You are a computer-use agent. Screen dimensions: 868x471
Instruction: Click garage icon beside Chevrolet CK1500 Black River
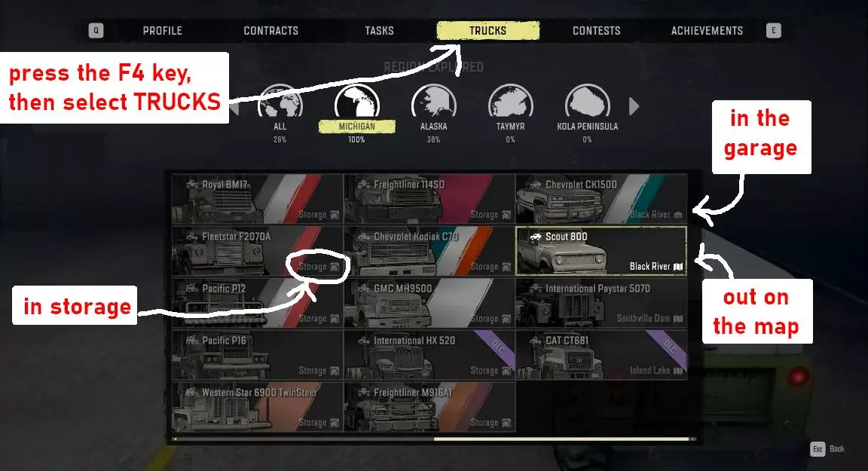(678, 215)
